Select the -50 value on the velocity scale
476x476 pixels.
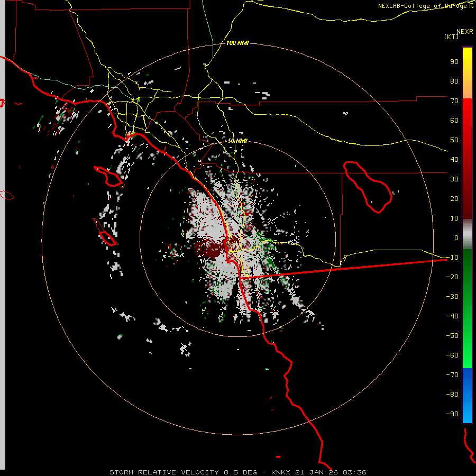pyautogui.click(x=452, y=335)
